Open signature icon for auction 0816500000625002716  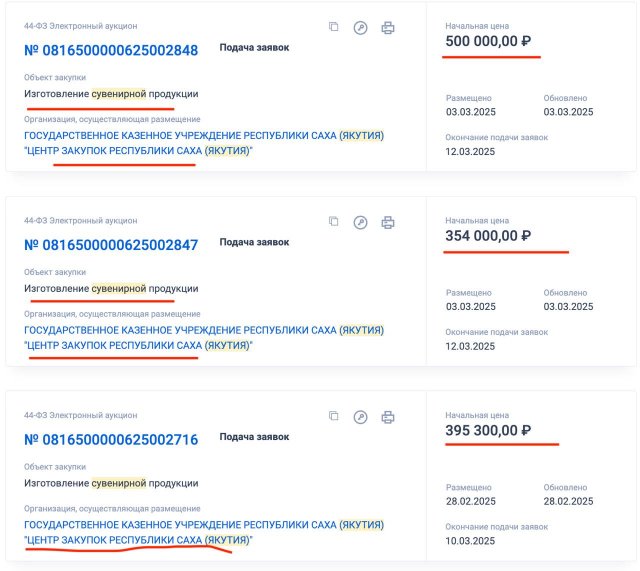360,417
